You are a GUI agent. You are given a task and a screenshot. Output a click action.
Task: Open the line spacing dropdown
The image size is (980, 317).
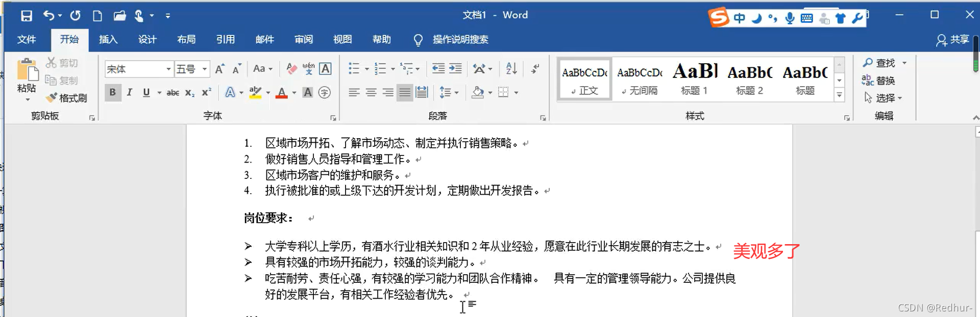[449, 92]
